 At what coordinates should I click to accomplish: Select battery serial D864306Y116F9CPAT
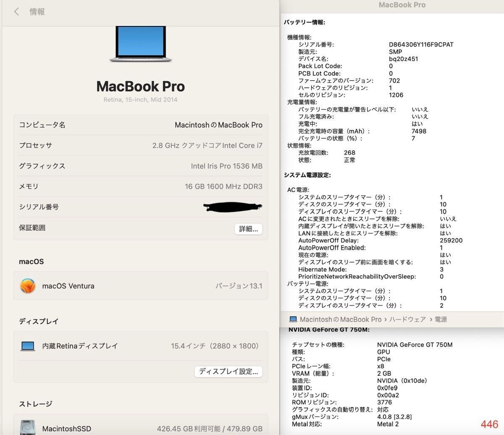[421, 45]
